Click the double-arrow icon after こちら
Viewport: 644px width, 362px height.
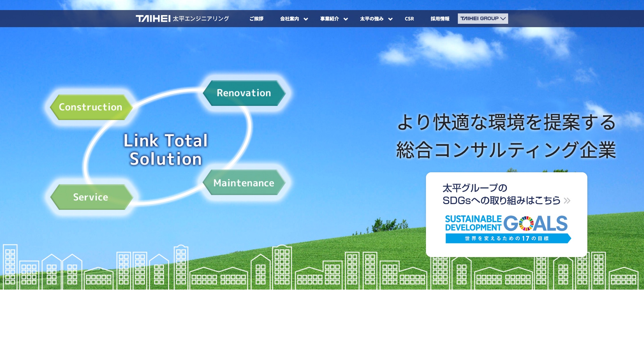pyautogui.click(x=567, y=200)
